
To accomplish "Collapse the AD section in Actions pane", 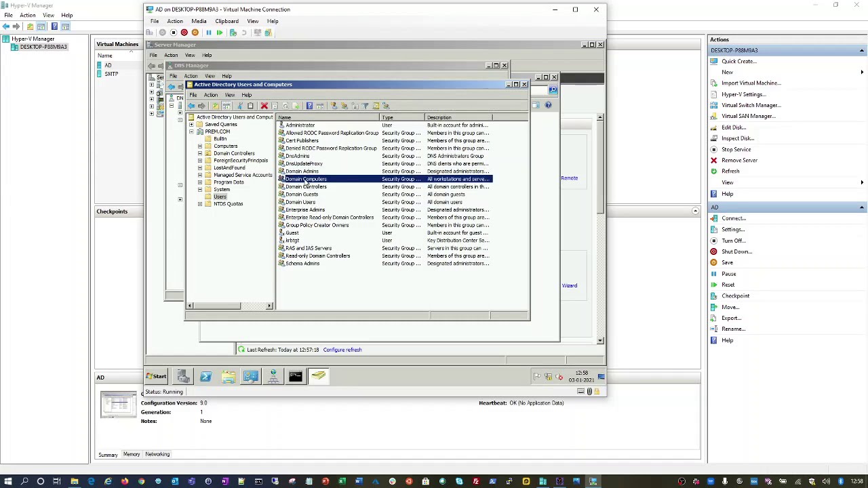I will (861, 207).
